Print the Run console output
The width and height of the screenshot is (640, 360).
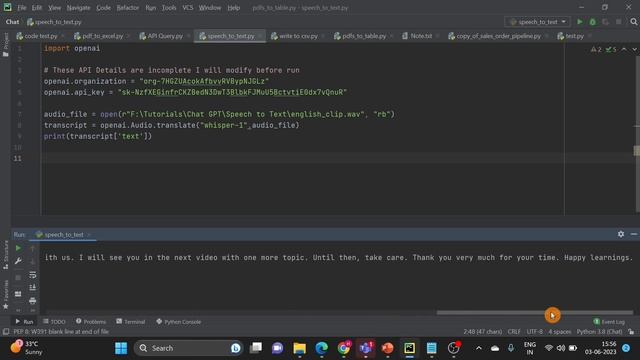[x=33, y=301]
